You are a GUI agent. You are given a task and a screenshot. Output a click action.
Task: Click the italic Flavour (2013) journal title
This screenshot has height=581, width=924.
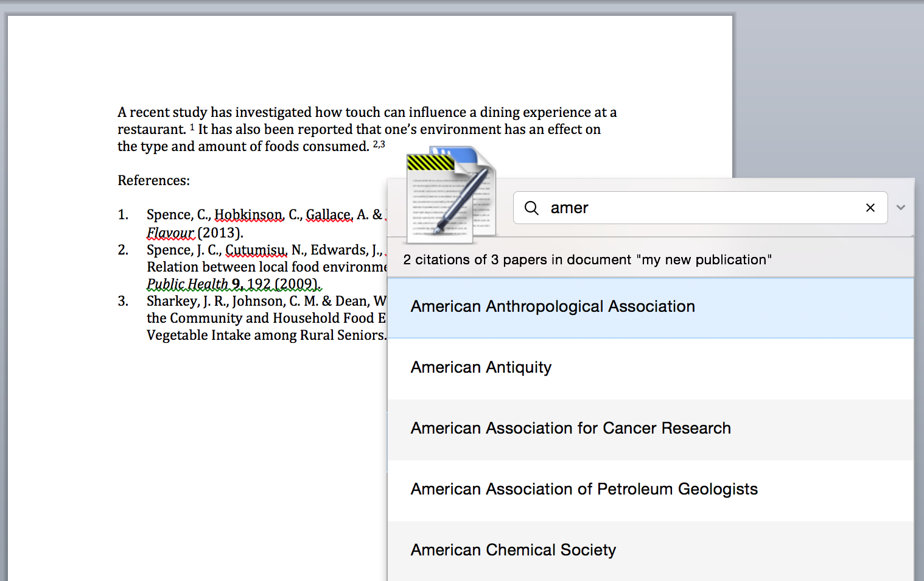[x=195, y=233]
